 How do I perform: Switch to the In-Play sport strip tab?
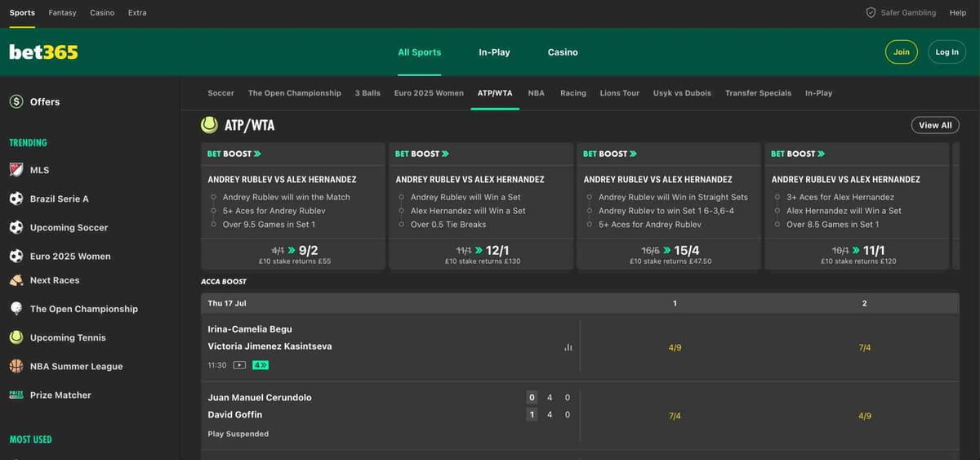click(x=818, y=93)
